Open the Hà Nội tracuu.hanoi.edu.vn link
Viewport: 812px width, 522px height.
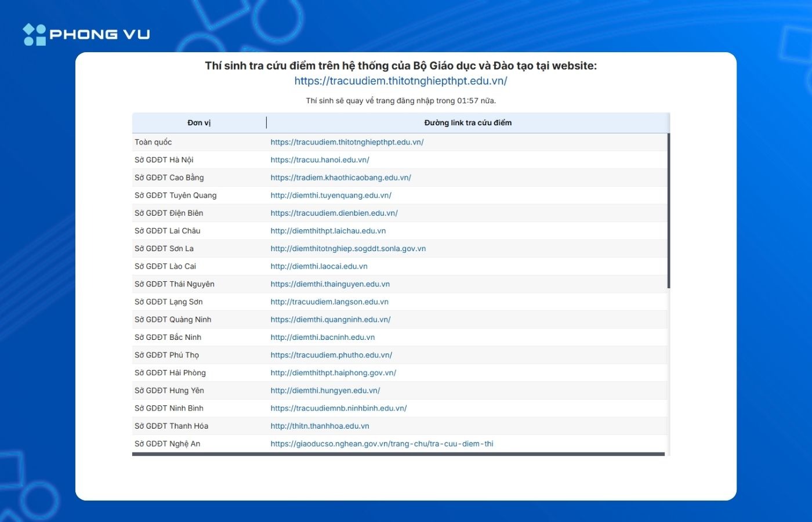(320, 160)
